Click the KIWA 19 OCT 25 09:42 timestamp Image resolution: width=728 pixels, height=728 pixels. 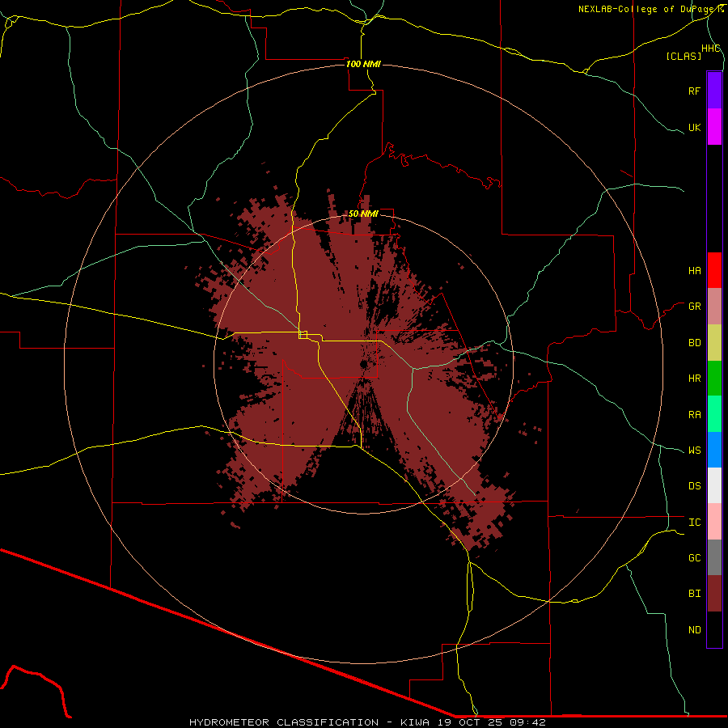[x=472, y=722]
